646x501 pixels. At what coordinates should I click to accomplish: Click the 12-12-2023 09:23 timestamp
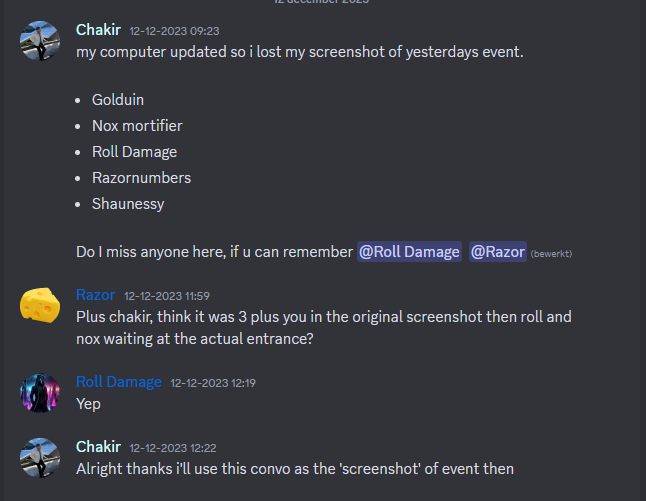[174, 31]
